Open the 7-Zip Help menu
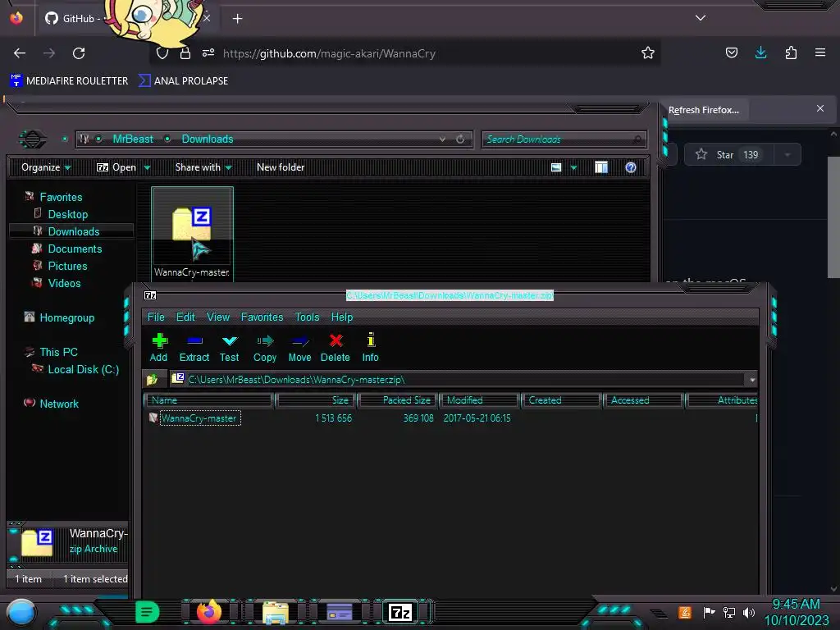The width and height of the screenshot is (840, 630). pyautogui.click(x=342, y=317)
